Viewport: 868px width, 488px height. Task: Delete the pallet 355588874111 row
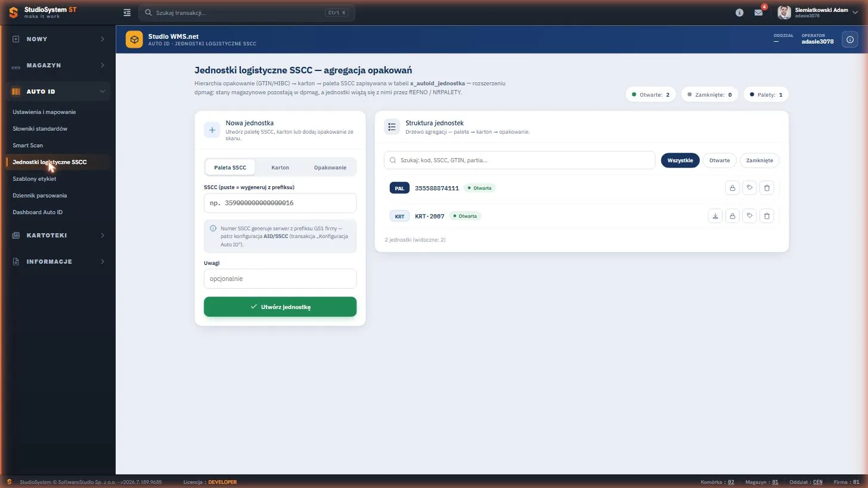767,188
